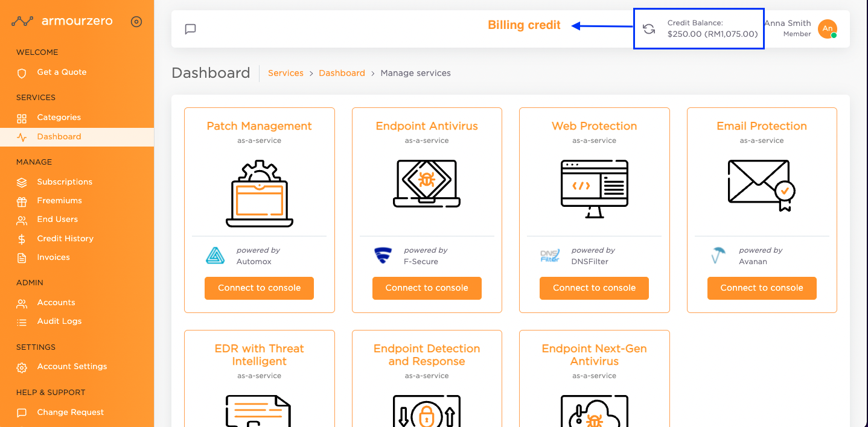Connect to console for Patch Management
The width and height of the screenshot is (868, 427).
[x=260, y=288]
